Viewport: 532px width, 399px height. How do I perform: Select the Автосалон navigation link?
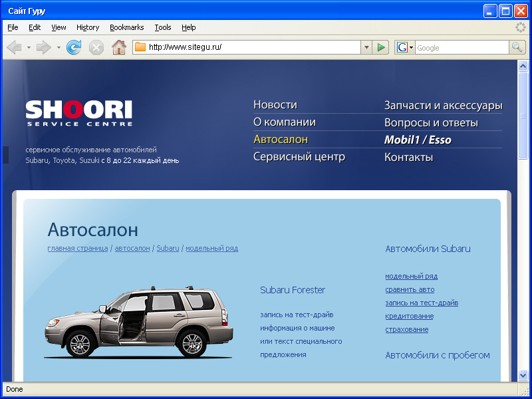281,140
